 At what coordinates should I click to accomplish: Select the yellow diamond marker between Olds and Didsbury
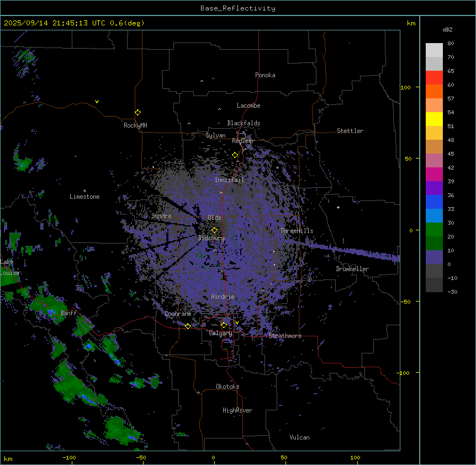(x=214, y=230)
